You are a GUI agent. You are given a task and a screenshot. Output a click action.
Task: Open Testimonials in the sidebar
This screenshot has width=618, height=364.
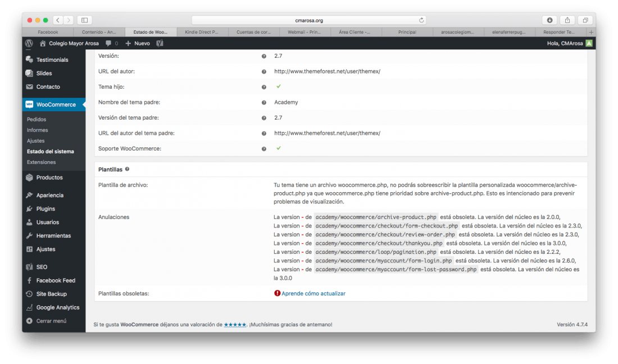tap(53, 60)
